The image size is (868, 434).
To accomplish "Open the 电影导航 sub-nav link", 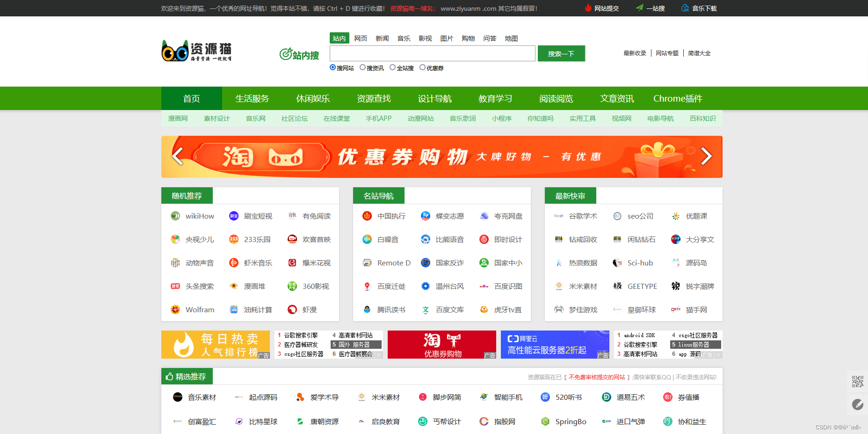I will pos(660,118).
